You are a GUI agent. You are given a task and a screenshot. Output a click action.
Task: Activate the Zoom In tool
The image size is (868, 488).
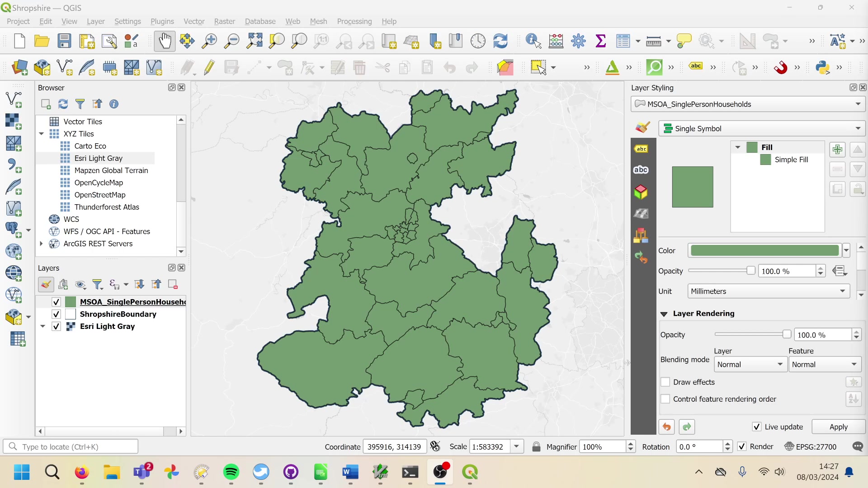pos(209,41)
